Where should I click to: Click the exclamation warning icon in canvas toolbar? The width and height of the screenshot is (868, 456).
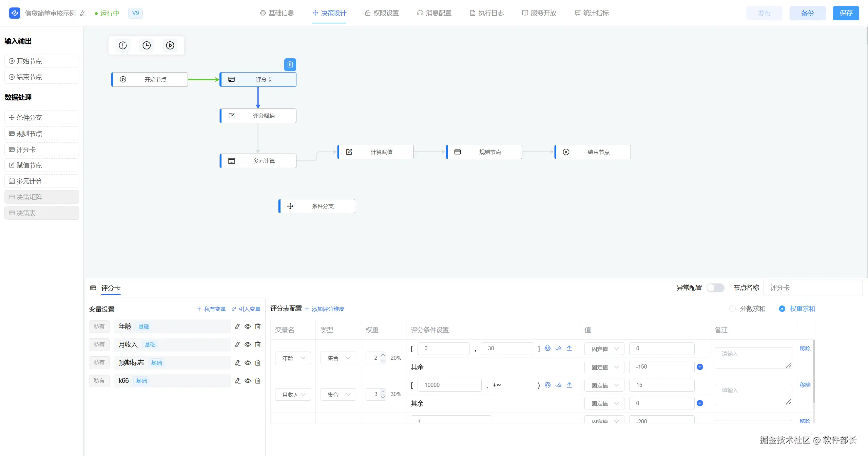pyautogui.click(x=123, y=45)
